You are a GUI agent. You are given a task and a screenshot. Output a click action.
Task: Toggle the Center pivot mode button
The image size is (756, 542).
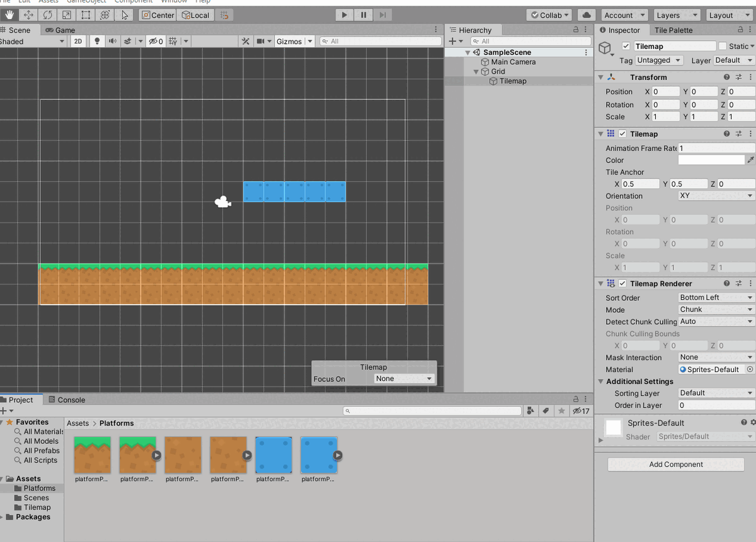[x=158, y=15]
